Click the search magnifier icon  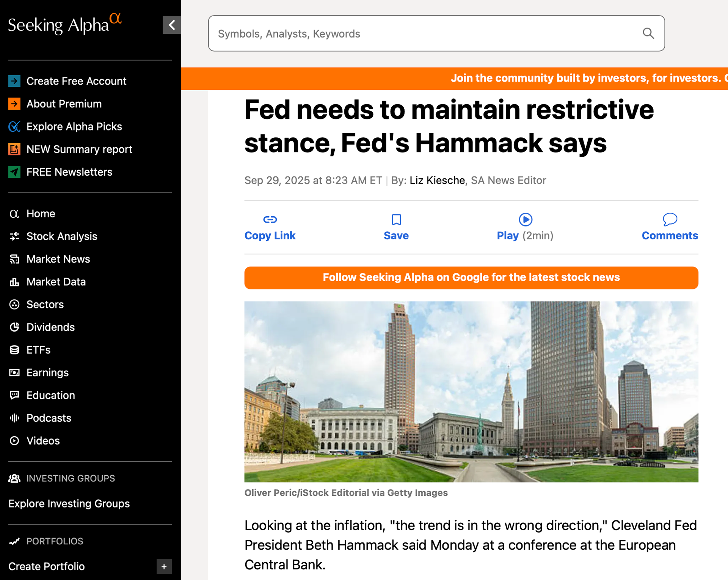[648, 34]
